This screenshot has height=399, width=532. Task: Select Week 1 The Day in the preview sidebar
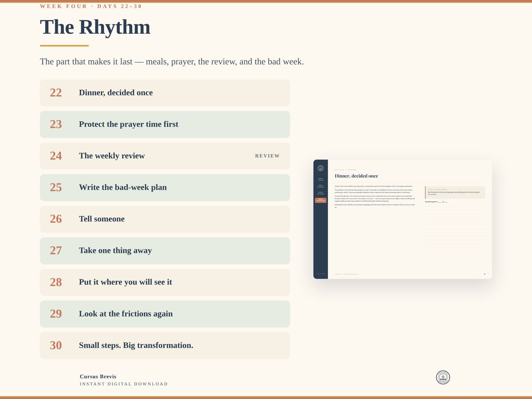pos(321,179)
